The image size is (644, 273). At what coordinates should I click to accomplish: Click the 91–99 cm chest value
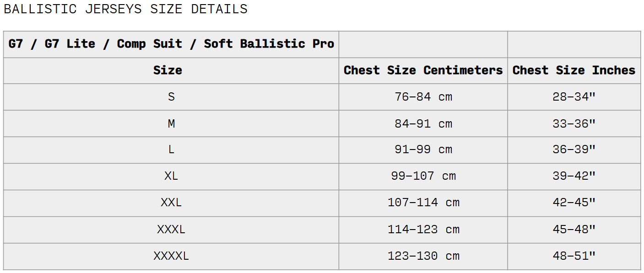click(423, 150)
